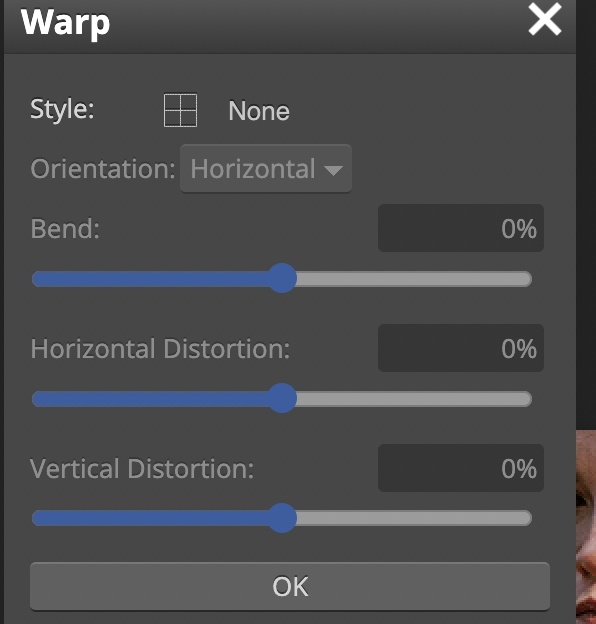Image resolution: width=596 pixels, height=624 pixels.
Task: Close the Warp dialog with the X
Action: click(x=545, y=19)
